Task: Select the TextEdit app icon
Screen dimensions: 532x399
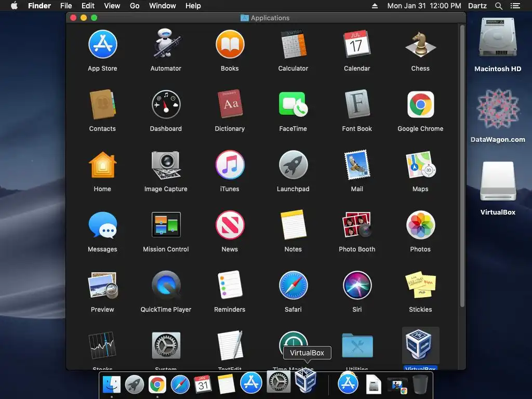Action: click(x=230, y=345)
